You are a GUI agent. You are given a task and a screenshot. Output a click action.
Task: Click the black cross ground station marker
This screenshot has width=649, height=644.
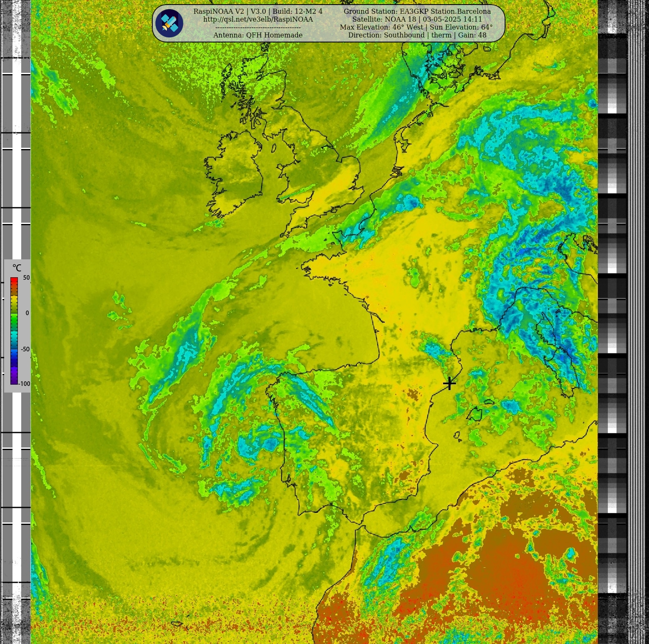[449, 383]
